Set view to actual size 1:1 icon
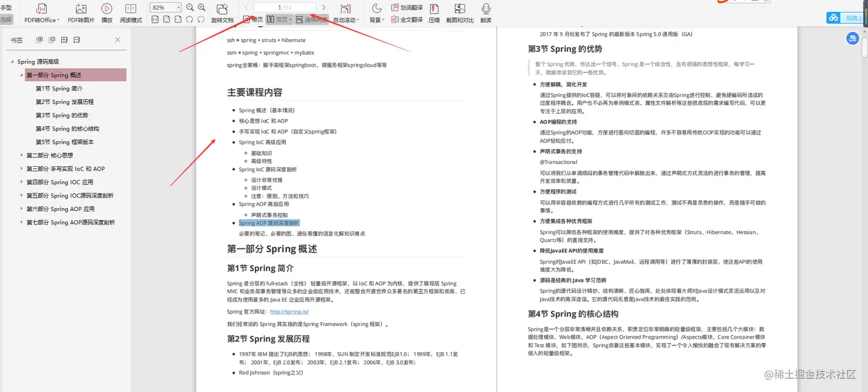This screenshot has width=868, height=392. (x=155, y=20)
